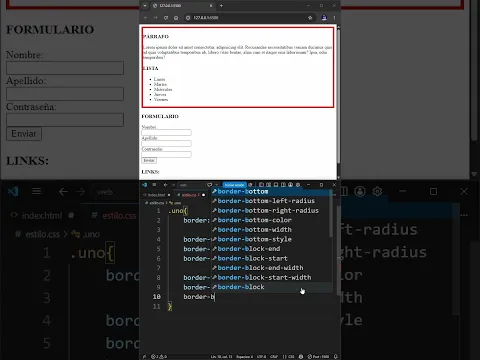This screenshot has width=480, height=360.
Task: Click the .uno selector on line 1
Action: pyautogui.click(x=176, y=211)
